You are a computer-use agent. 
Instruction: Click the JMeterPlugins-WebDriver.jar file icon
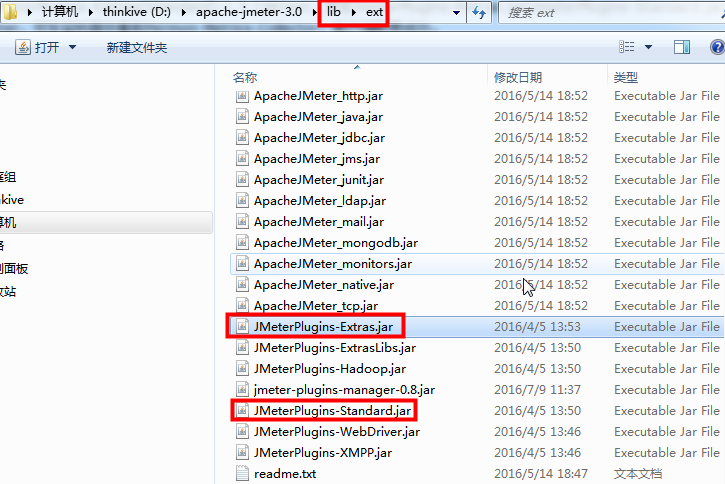point(242,432)
